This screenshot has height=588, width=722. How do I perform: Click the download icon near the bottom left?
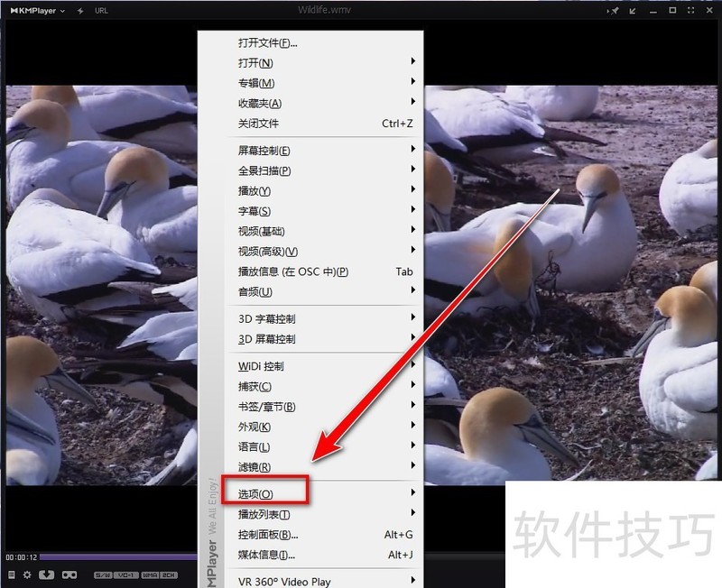tap(46, 574)
